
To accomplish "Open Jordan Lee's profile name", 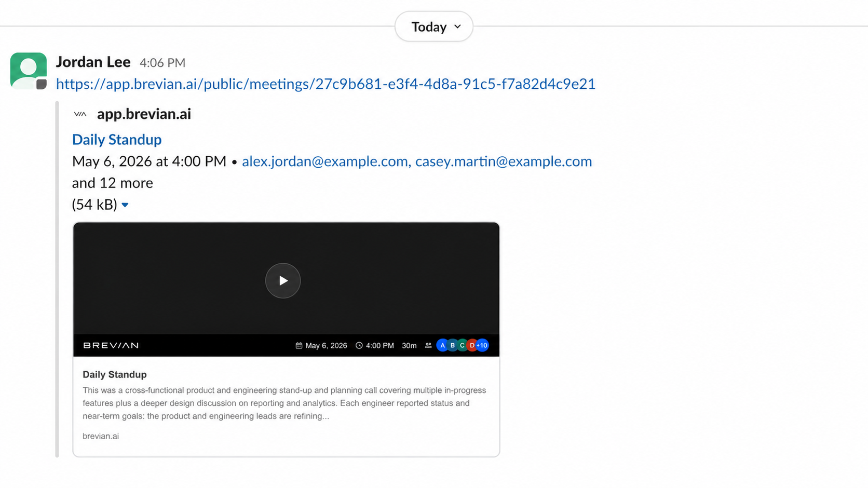I will (x=93, y=62).
